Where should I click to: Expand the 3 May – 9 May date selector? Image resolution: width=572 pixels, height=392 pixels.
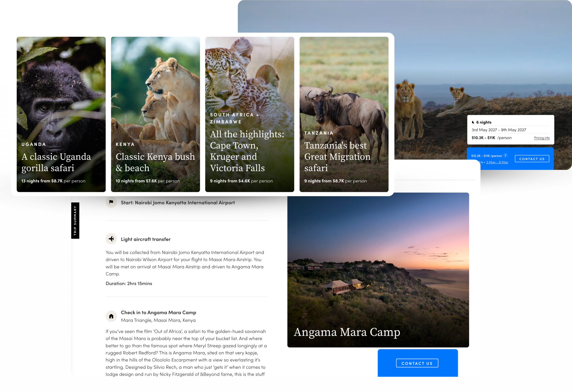coord(497,162)
